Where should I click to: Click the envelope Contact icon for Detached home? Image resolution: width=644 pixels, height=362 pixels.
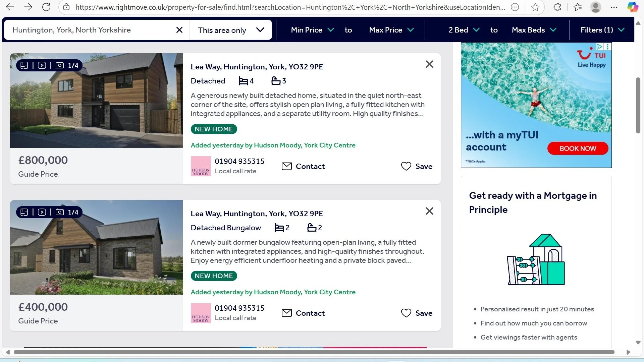[x=286, y=166]
